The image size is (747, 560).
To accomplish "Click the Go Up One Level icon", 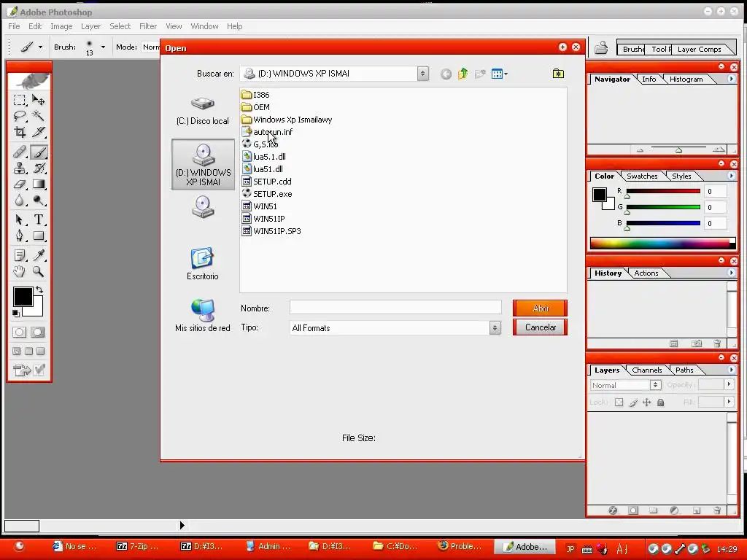I will coord(463,74).
